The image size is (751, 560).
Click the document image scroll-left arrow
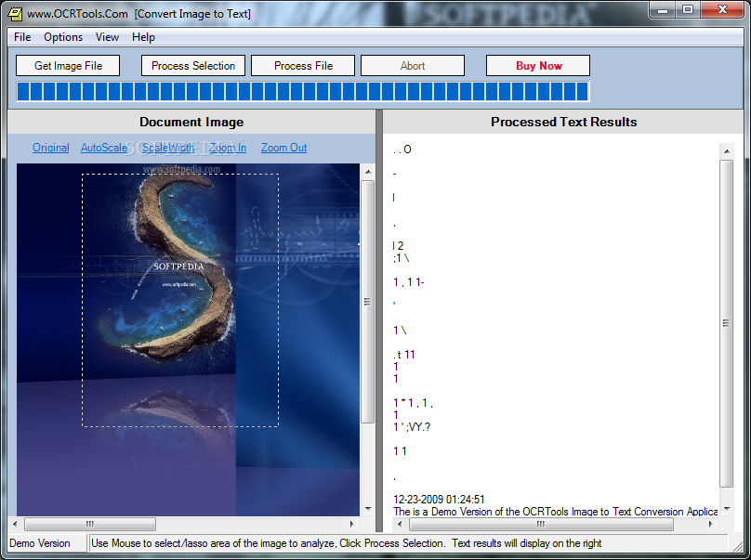(x=15, y=524)
